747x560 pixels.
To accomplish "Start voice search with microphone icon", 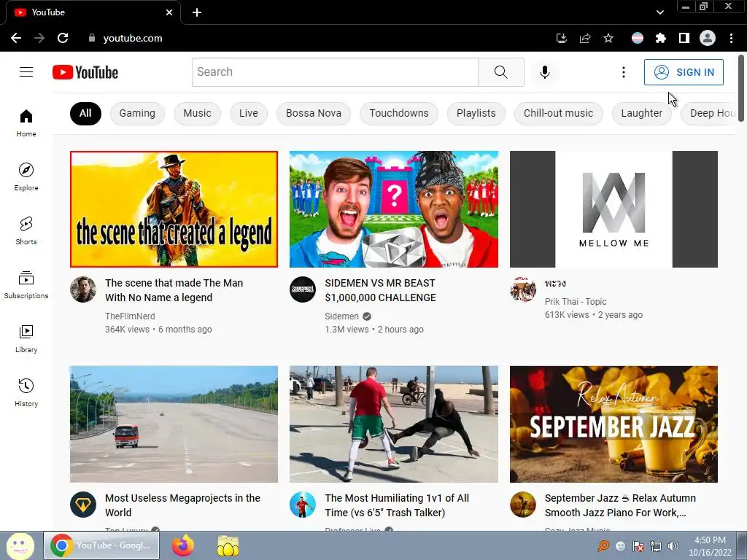I will pos(544,72).
